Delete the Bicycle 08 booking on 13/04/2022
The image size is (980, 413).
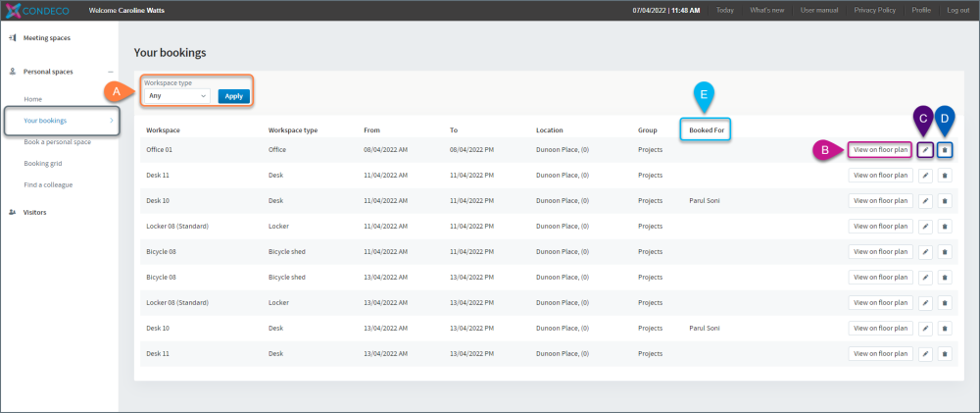pos(945,278)
